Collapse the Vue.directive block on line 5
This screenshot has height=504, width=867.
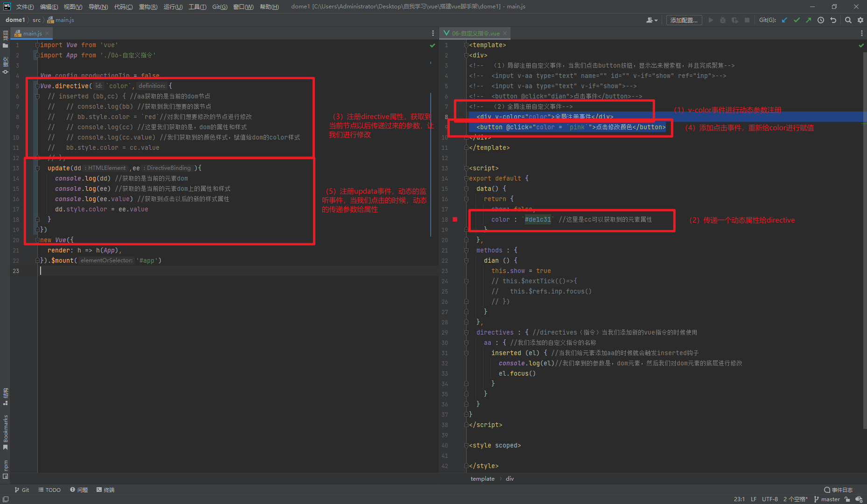coord(37,86)
